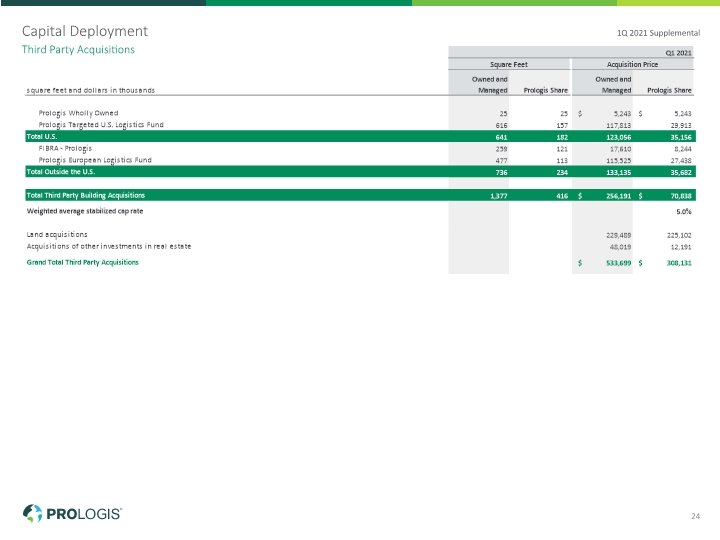Click "Prologis Share" under Square Feet
720x540 pixels.
[546, 90]
